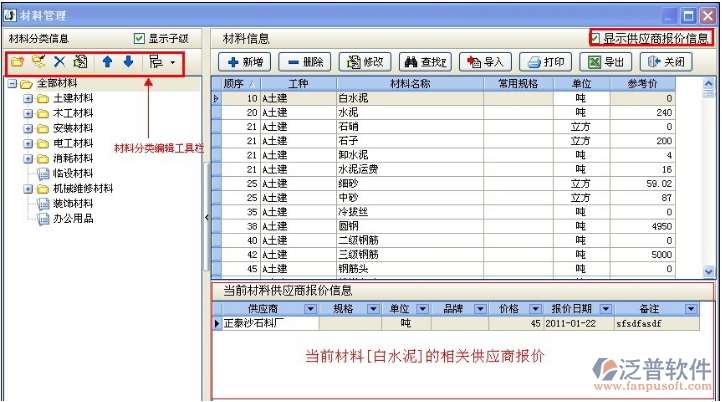The width and height of the screenshot is (722, 402).
Task: Click the 新增 add material button
Action: pyautogui.click(x=243, y=62)
